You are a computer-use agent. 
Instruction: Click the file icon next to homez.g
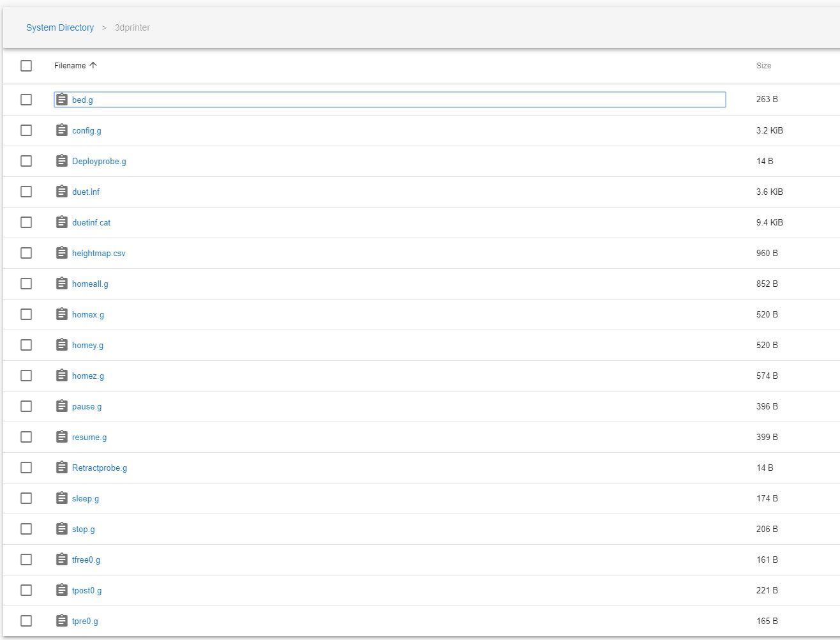click(x=62, y=376)
